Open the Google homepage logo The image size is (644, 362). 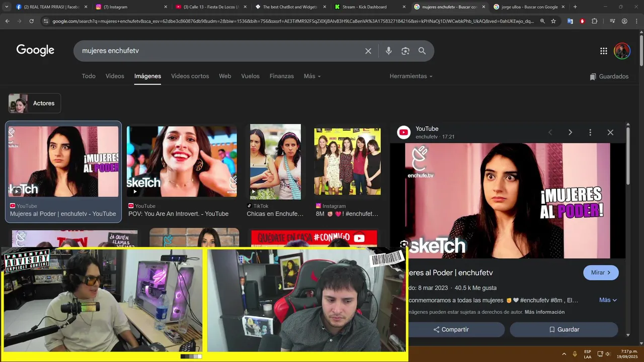(35, 50)
